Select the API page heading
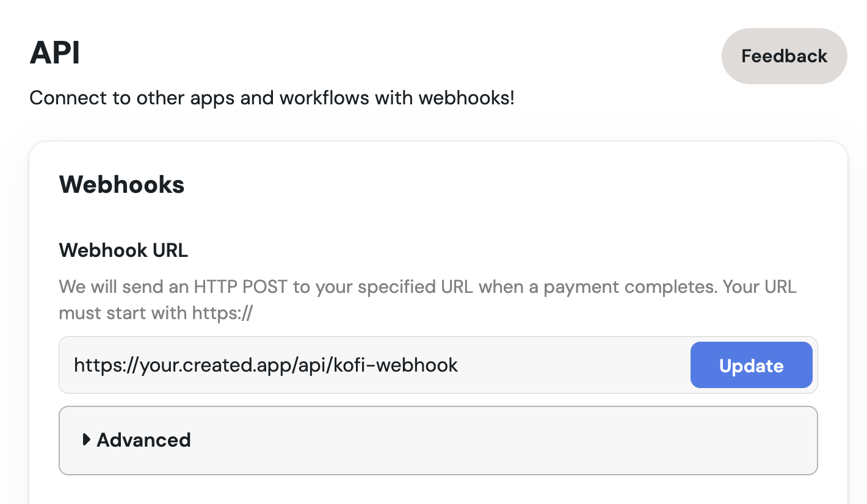 pyautogui.click(x=55, y=54)
